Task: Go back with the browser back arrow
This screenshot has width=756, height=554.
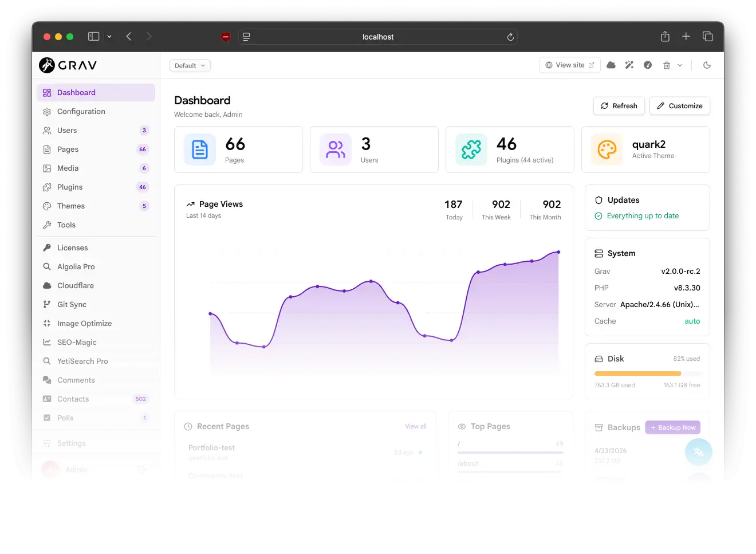Action: [129, 37]
